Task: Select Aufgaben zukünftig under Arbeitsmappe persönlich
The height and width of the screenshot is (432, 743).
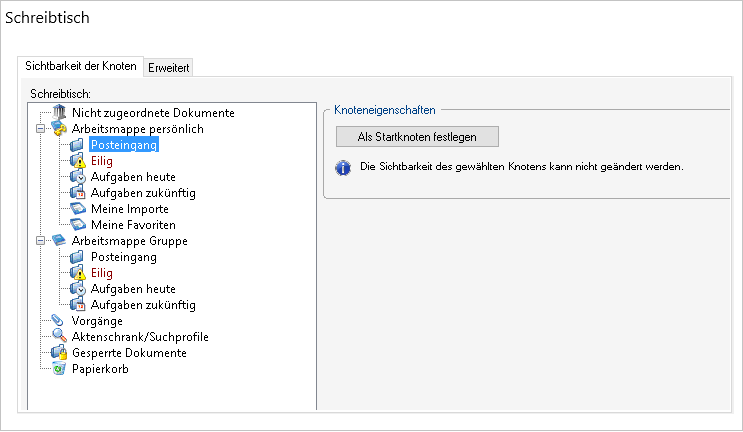Action: [x=143, y=193]
